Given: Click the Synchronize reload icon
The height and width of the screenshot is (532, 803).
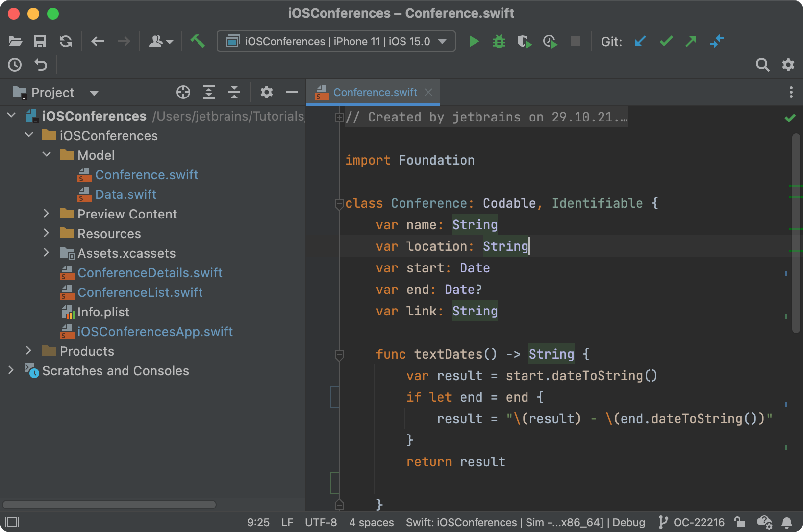Looking at the screenshot, I should [66, 41].
